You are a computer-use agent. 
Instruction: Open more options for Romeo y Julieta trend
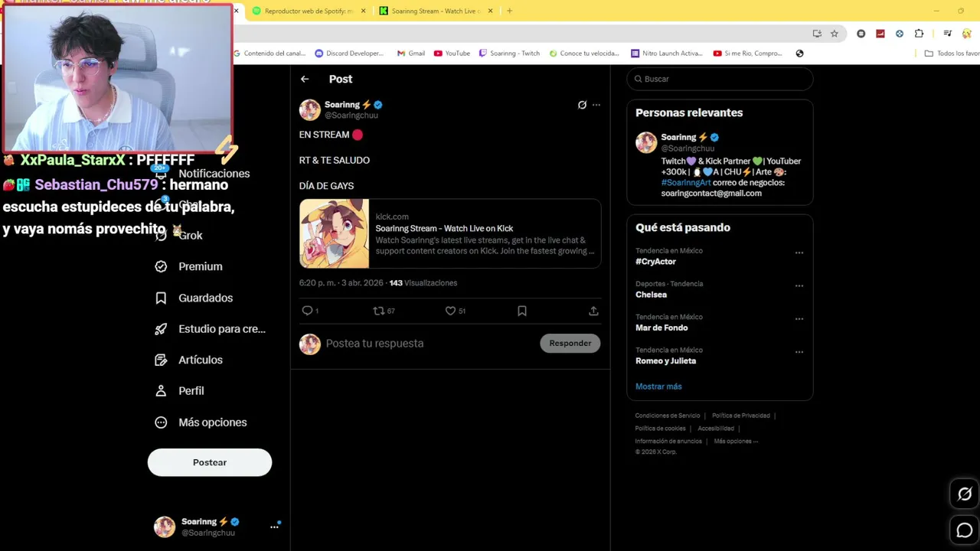point(799,352)
